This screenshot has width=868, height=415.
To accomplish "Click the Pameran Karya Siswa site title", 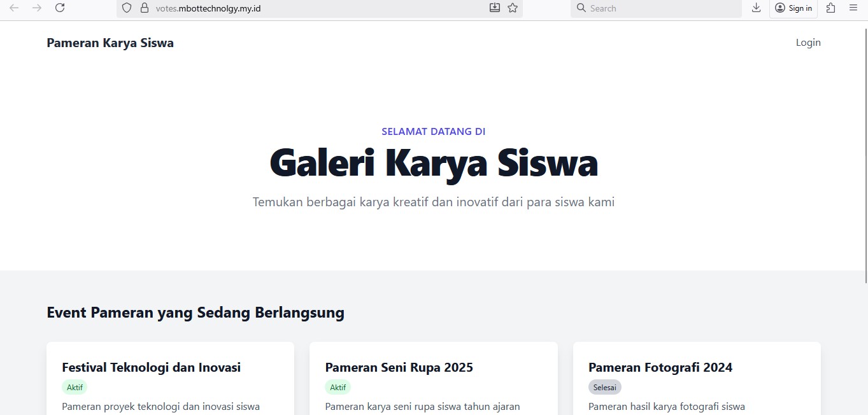I will point(110,43).
